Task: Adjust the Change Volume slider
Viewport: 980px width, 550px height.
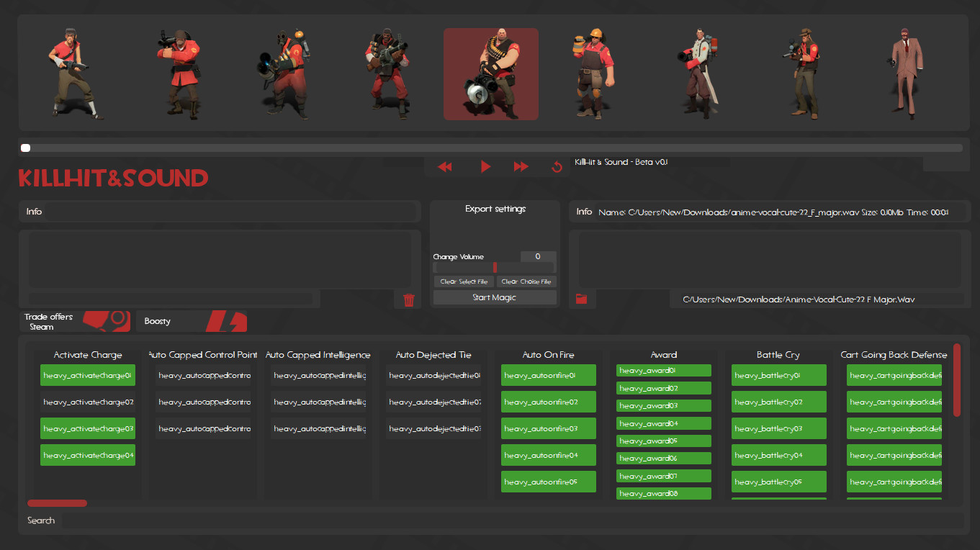Action: (495, 267)
